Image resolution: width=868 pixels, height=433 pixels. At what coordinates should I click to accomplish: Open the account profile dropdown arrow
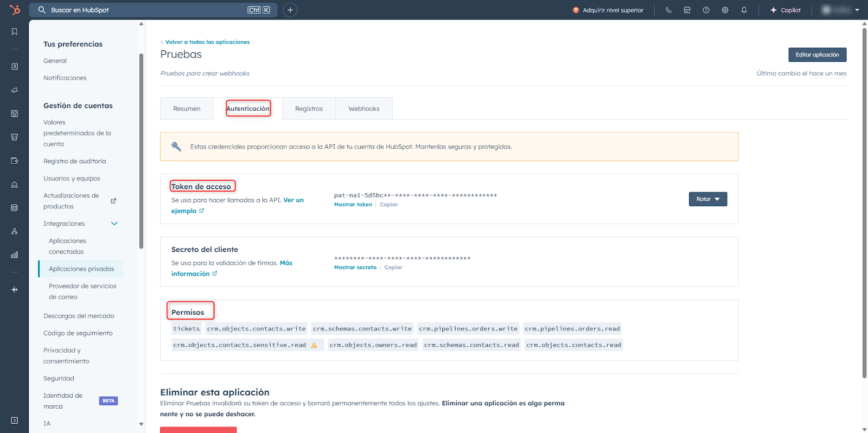(x=857, y=10)
